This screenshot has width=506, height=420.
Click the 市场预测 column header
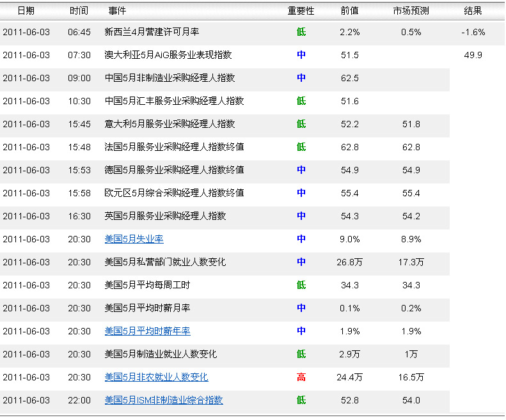411,11
